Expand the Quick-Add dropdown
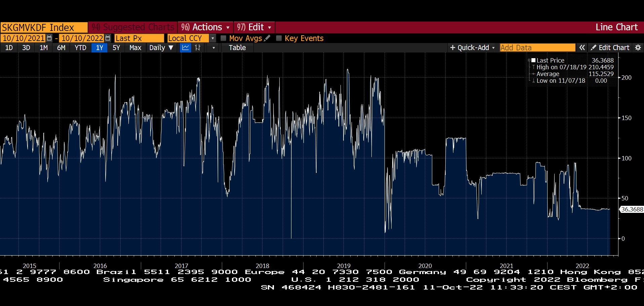 pyautogui.click(x=472, y=48)
